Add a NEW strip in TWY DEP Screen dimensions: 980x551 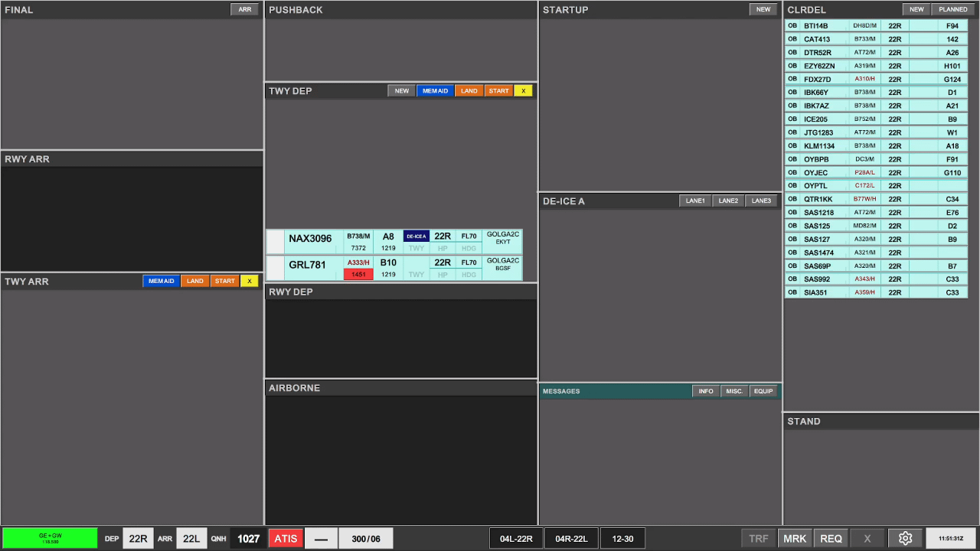[402, 91]
